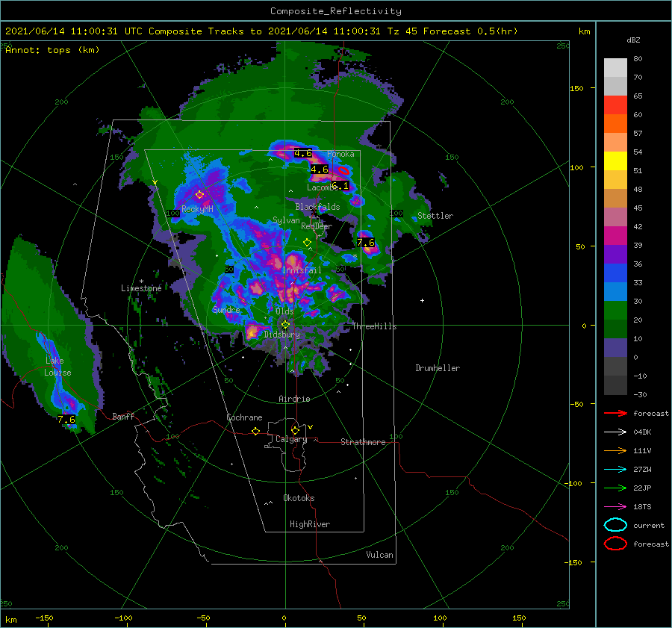The width and height of the screenshot is (672, 628).
Task: Select the Didsbury label
Action: pos(281,335)
